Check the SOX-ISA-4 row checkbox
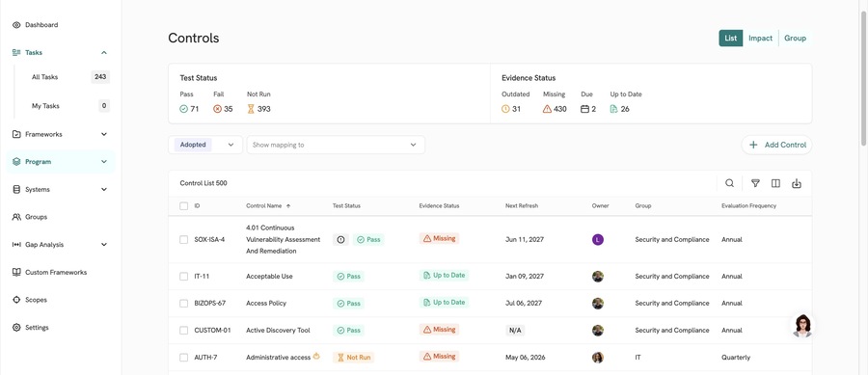This screenshot has width=868, height=375. tap(184, 239)
